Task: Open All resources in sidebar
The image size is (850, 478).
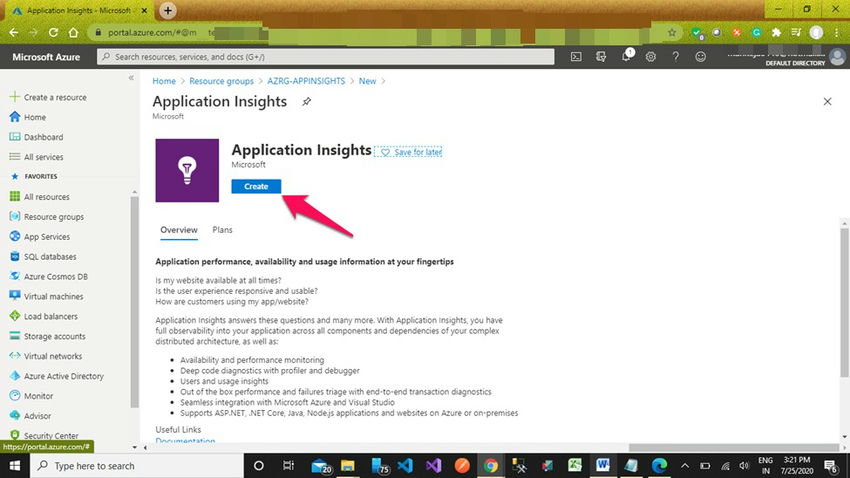Action: pos(40,197)
